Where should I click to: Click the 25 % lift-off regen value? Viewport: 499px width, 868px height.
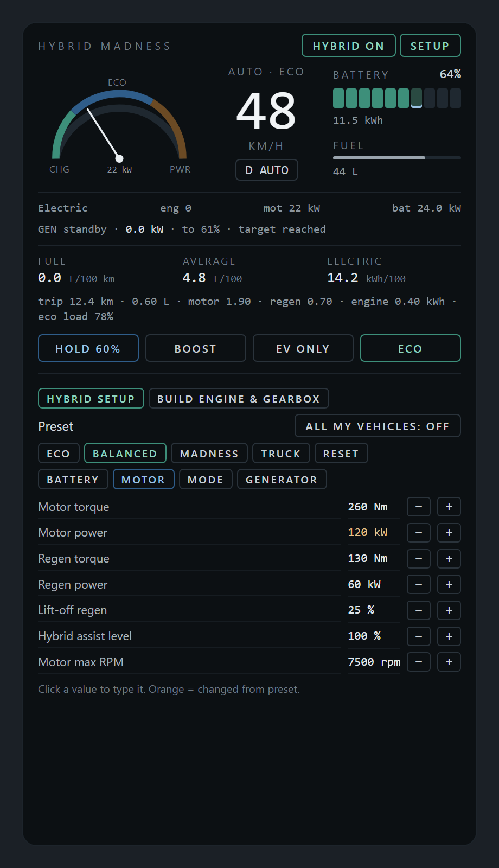click(x=361, y=610)
